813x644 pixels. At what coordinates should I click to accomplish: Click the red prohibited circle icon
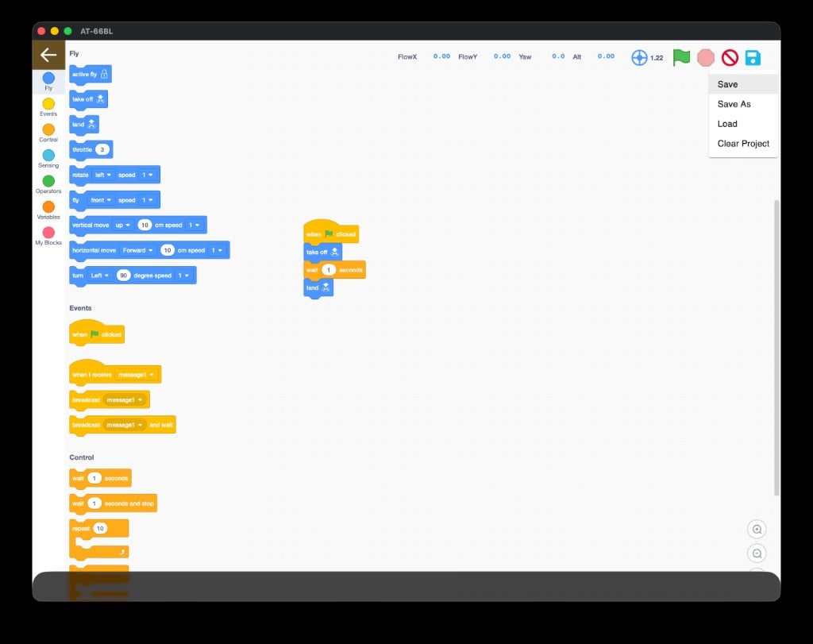coord(730,57)
